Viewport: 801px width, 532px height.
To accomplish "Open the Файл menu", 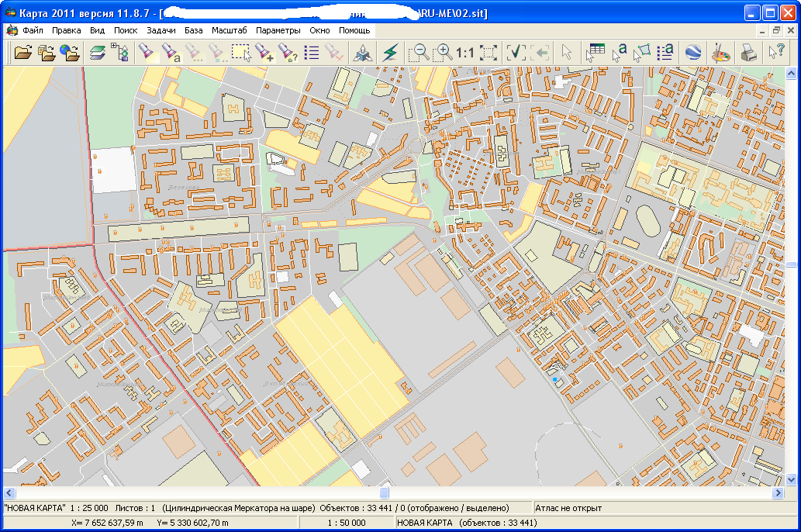I will pos(33,30).
